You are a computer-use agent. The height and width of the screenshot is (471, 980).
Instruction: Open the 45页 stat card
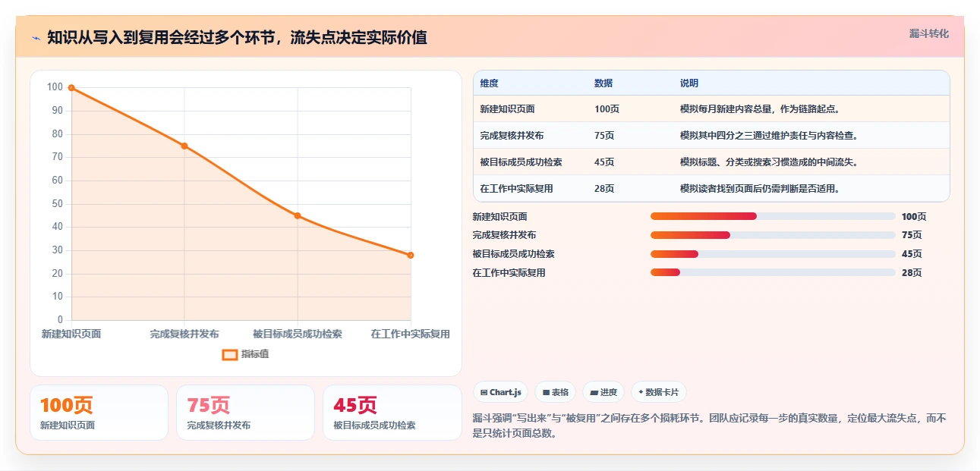(x=392, y=413)
